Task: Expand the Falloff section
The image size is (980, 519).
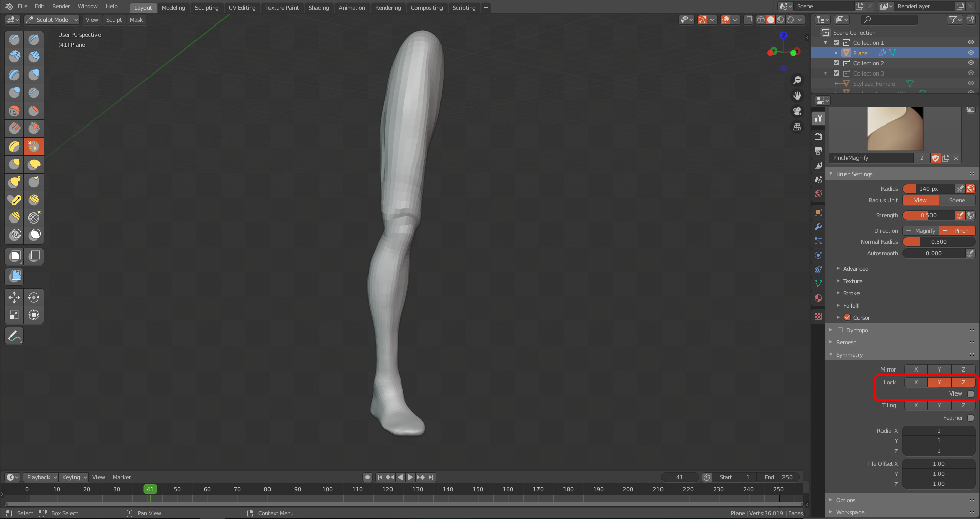Action: pos(851,306)
